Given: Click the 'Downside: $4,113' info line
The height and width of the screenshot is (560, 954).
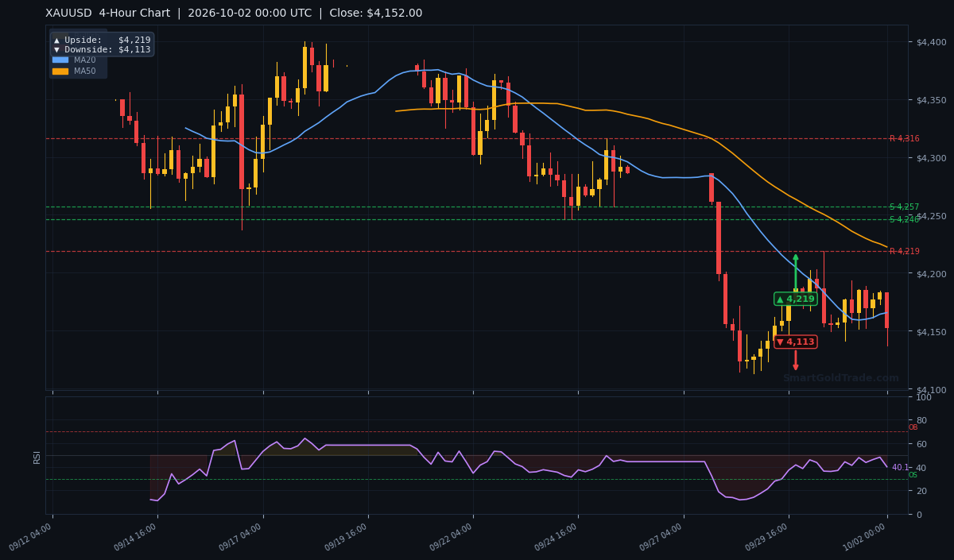Looking at the screenshot, I should click(102, 49).
